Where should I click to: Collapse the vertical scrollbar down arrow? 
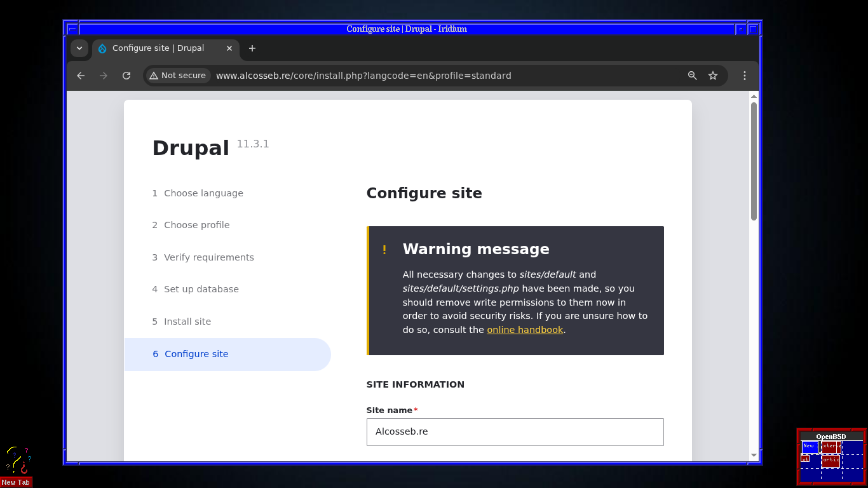coord(754,455)
